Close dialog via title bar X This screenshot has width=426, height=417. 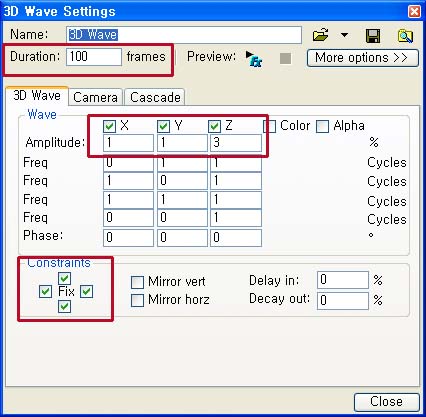(x=414, y=11)
